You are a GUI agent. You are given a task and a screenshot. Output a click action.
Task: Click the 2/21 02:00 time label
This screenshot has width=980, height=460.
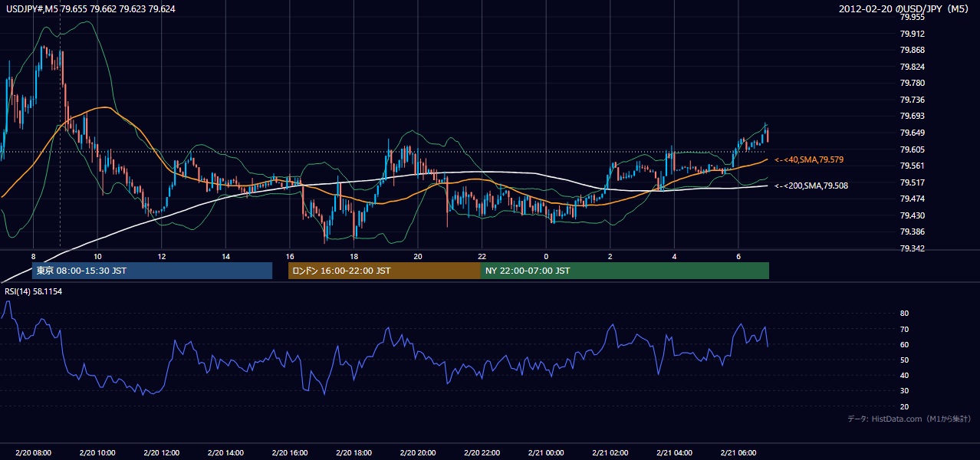610,453
